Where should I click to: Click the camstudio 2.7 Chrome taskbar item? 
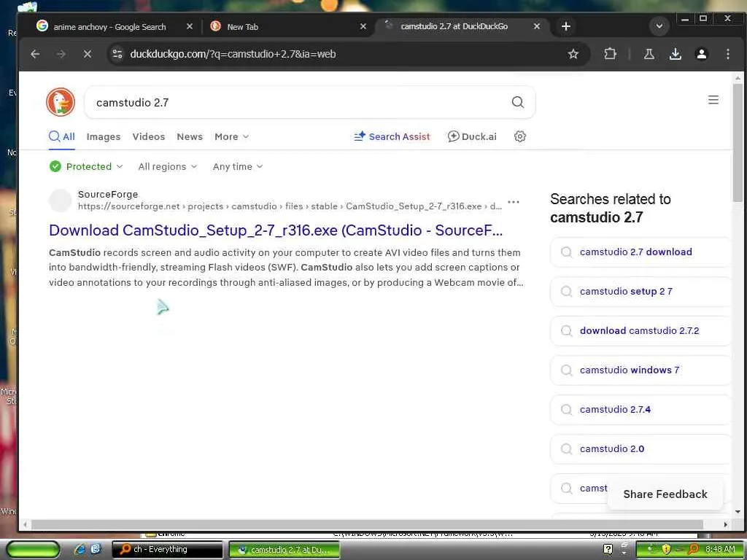click(285, 550)
